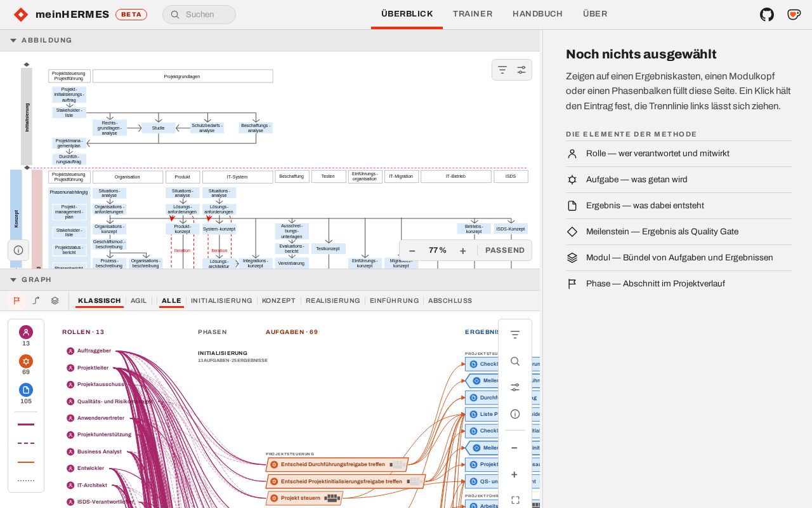Filter graph by Konzept phase
Screen dimensions: 812x508
(x=278, y=301)
